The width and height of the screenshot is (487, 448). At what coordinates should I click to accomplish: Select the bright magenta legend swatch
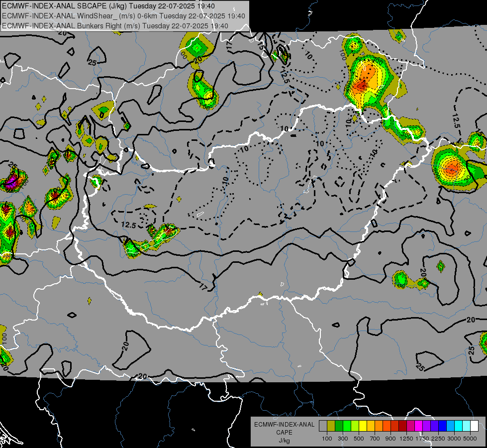click(419, 426)
